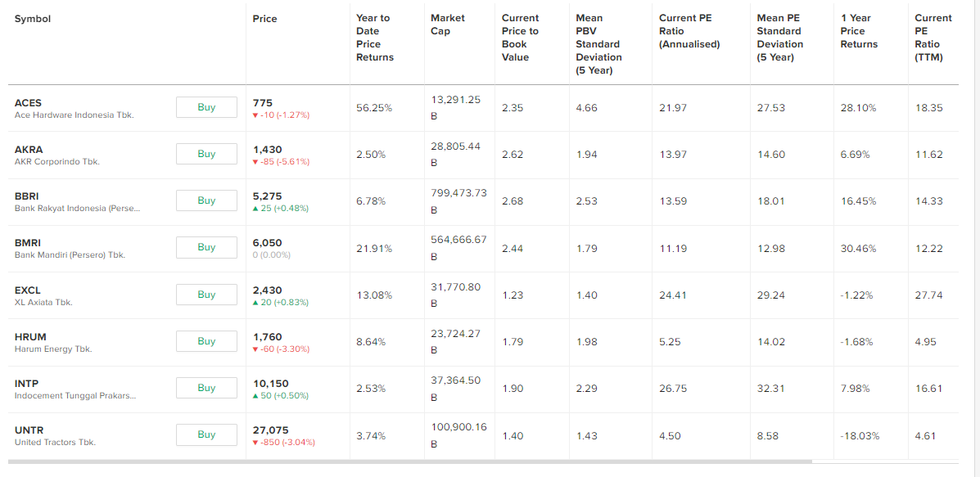Click Buy button for EXCL
980x477 pixels.
[206, 294]
